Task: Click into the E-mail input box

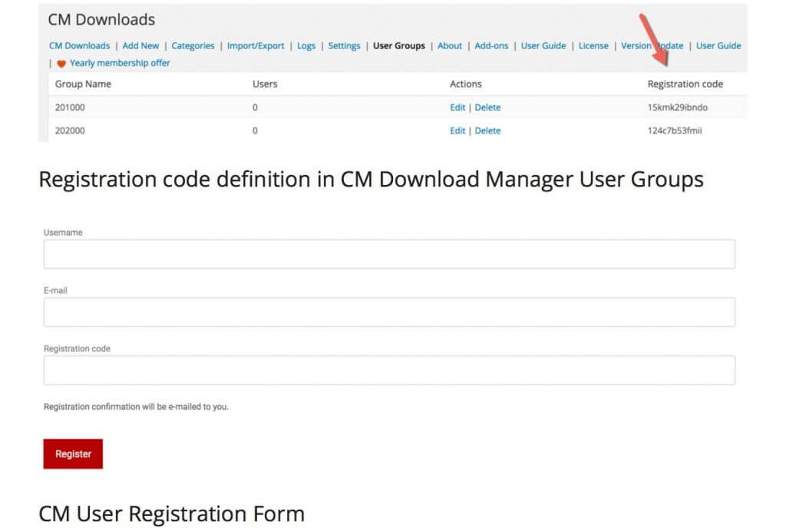Action: coord(389,312)
